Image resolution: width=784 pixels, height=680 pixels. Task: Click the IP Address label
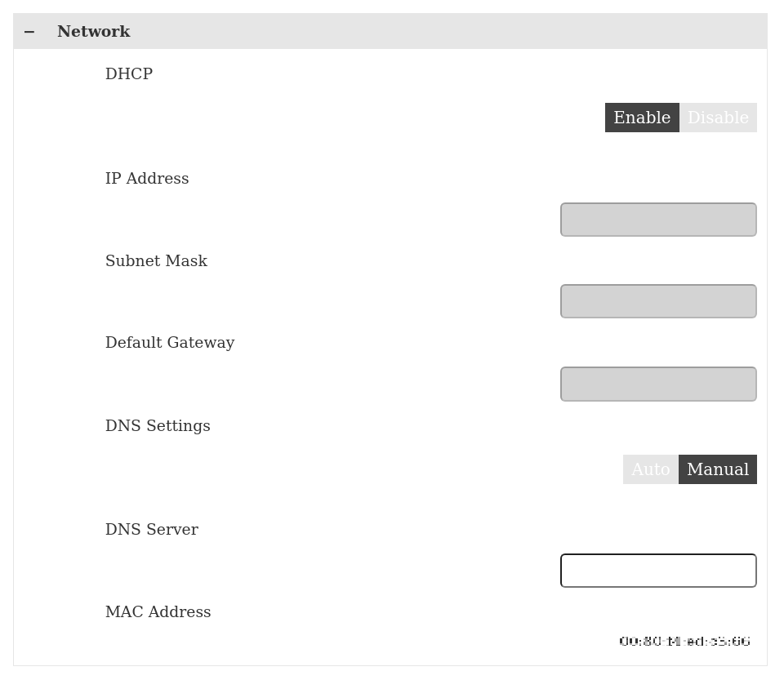pos(147,179)
